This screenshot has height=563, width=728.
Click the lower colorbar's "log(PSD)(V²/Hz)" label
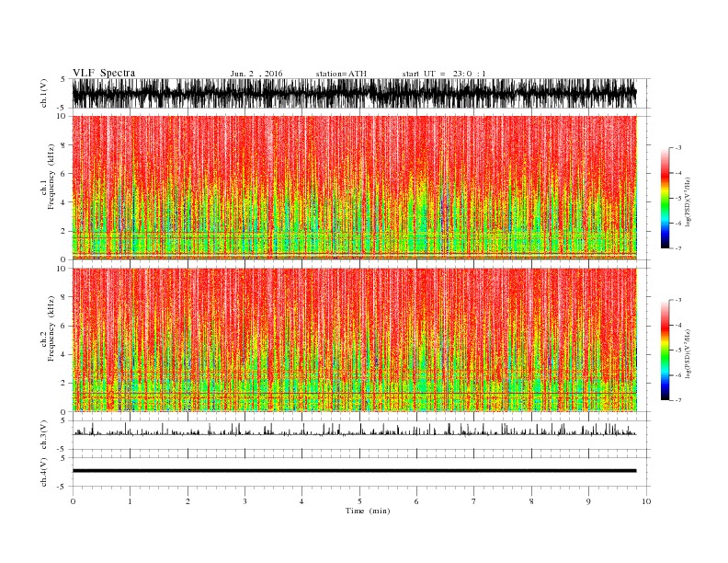pyautogui.click(x=688, y=353)
